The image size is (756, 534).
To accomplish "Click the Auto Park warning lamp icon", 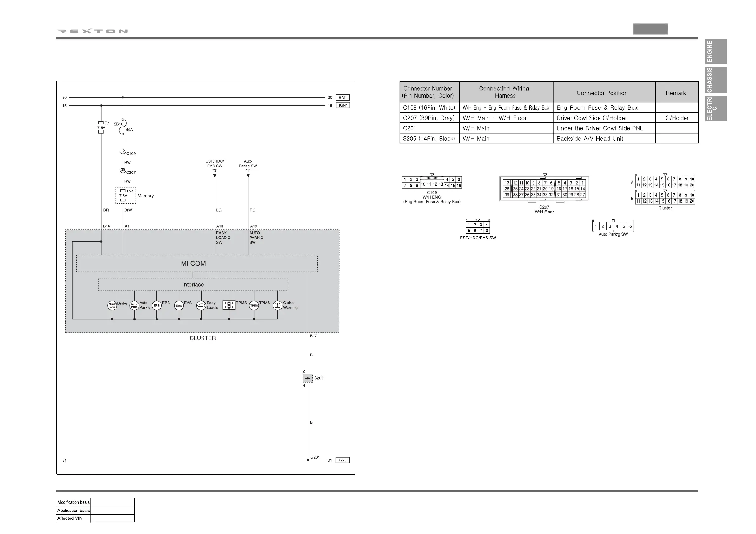I will pos(134,306).
